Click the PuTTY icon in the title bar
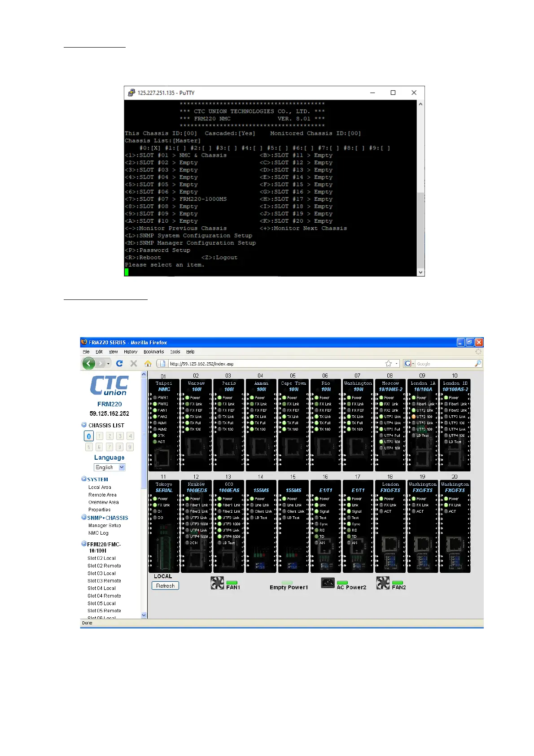 click(131, 92)
